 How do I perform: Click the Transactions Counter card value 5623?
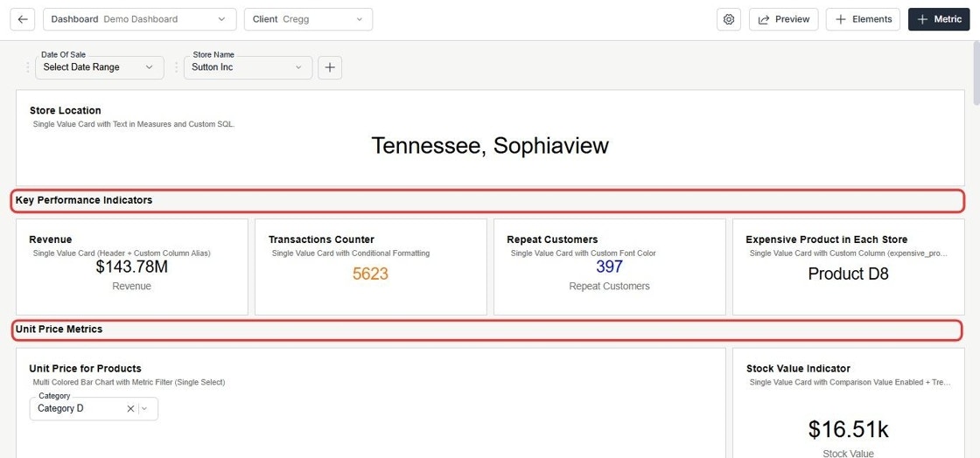click(371, 274)
